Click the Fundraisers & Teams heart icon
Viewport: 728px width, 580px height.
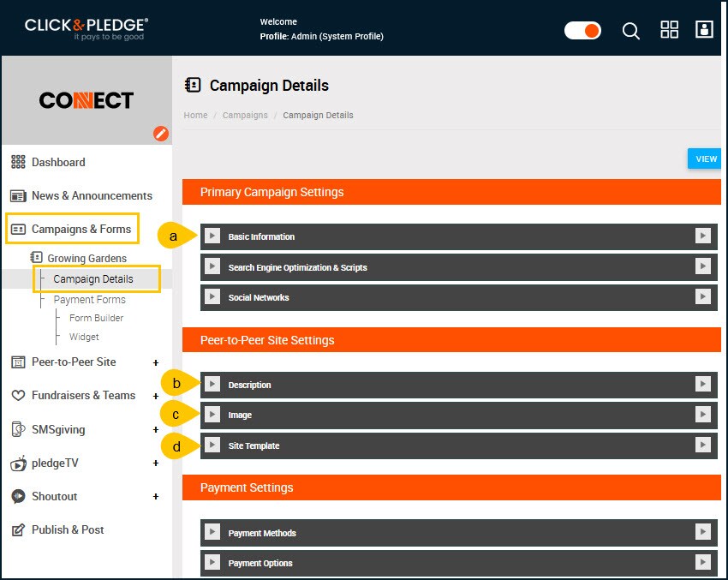[x=18, y=396]
